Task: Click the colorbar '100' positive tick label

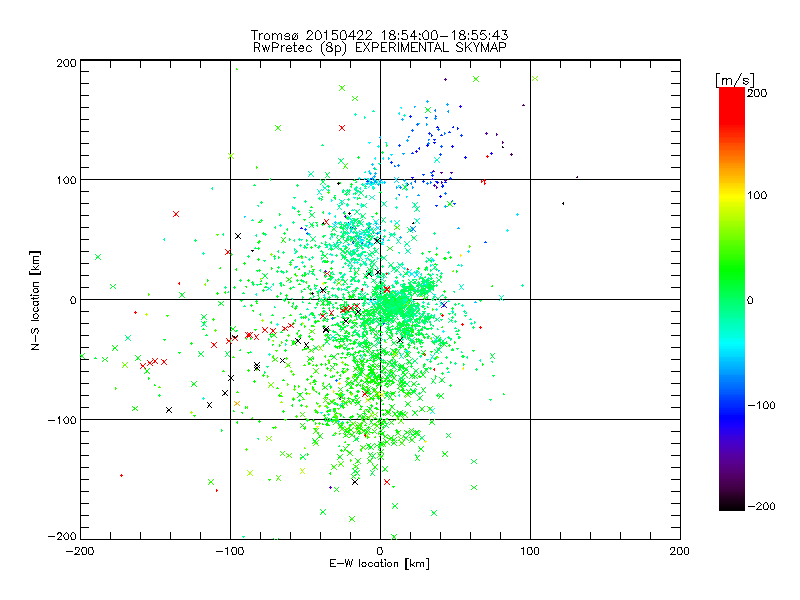Action: (757, 195)
